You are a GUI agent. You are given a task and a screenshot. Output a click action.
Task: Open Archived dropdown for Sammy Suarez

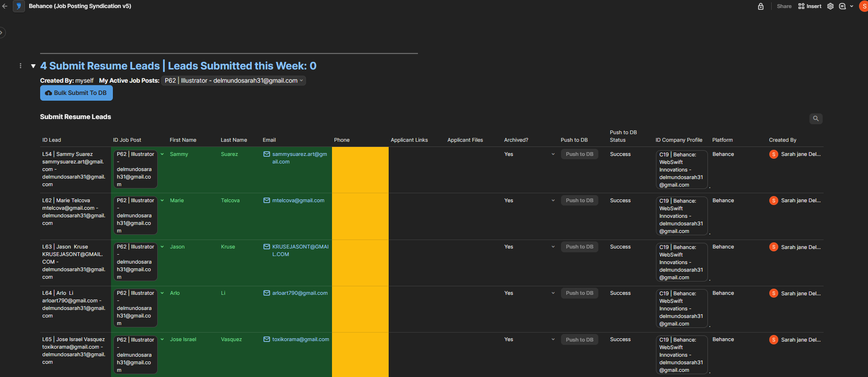(553, 154)
